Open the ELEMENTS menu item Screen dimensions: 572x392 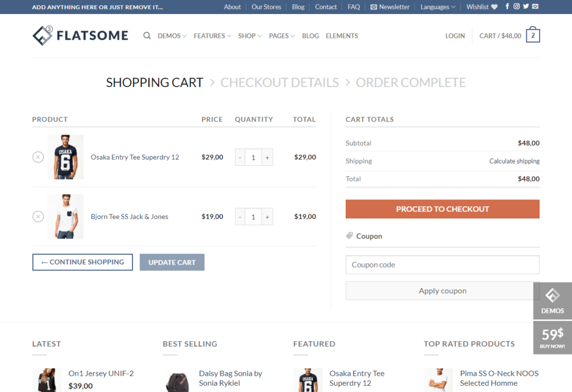[342, 36]
